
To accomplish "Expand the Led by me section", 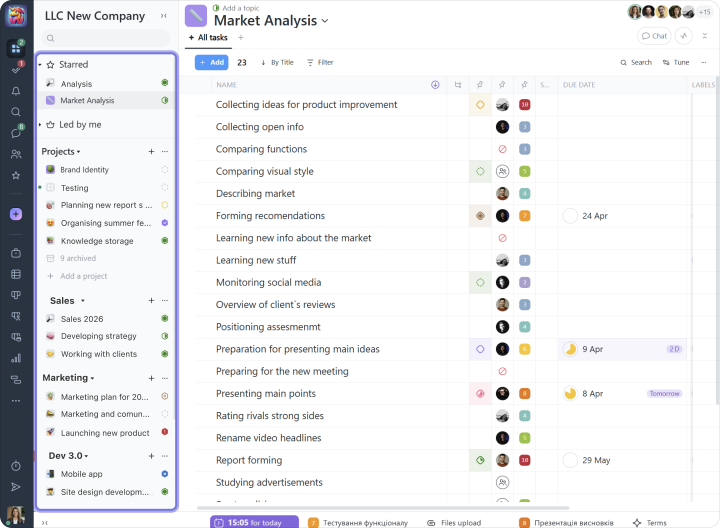I will pos(40,125).
